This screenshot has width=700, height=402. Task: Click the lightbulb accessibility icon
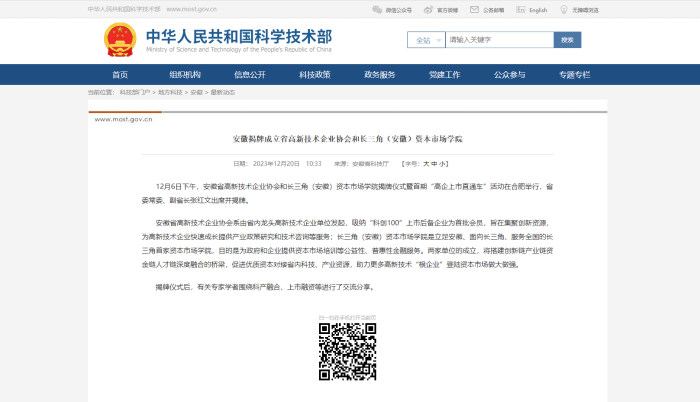pos(564,10)
